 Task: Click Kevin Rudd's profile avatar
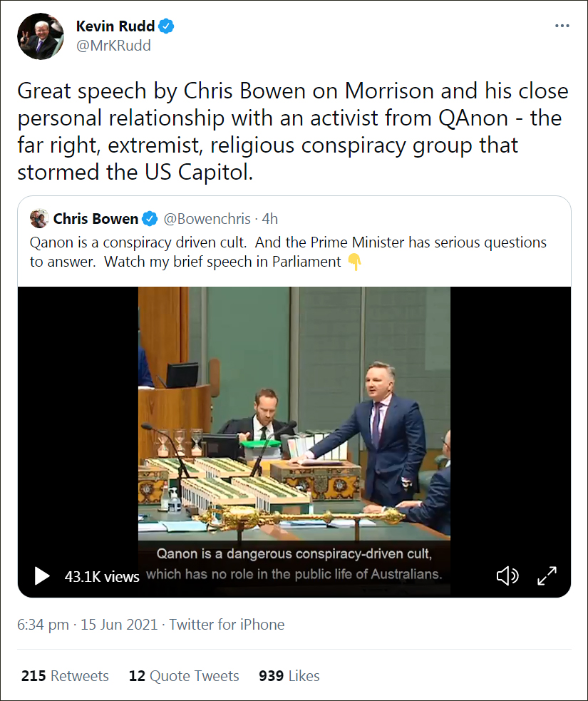coord(41,36)
